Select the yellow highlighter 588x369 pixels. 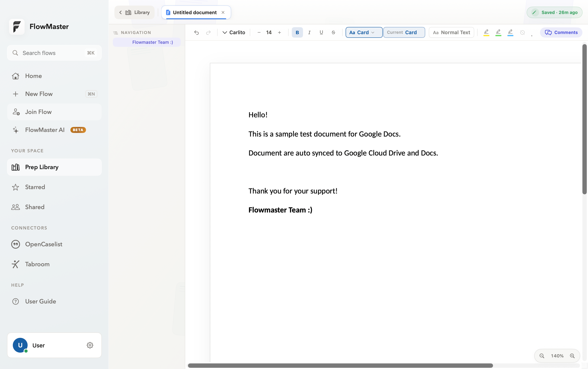pos(486,32)
